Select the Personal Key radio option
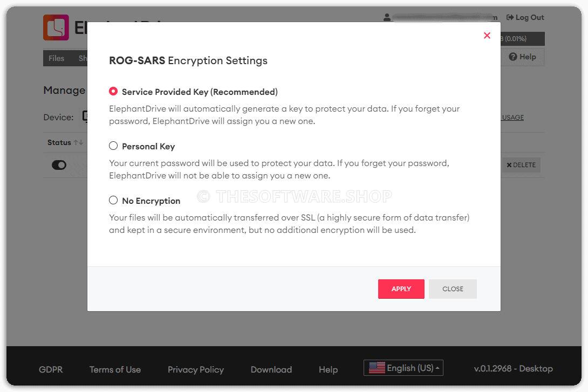Viewport: 588px width, 392px height. pos(113,146)
